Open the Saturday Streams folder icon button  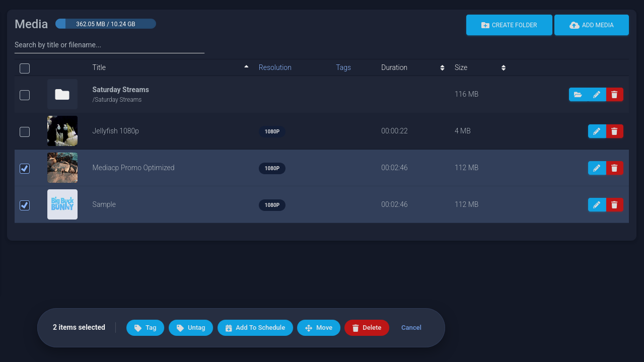coord(578,95)
